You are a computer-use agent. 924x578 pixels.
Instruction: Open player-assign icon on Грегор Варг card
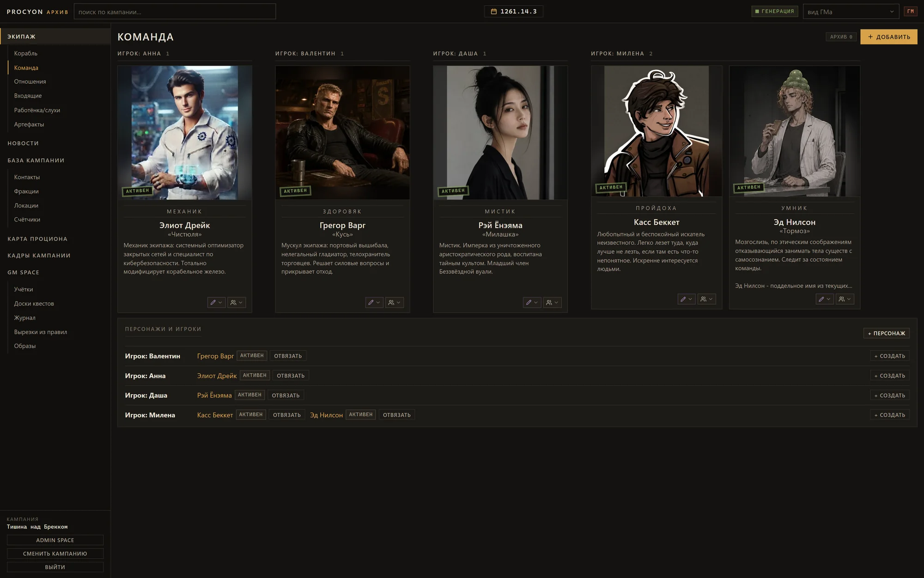point(395,302)
